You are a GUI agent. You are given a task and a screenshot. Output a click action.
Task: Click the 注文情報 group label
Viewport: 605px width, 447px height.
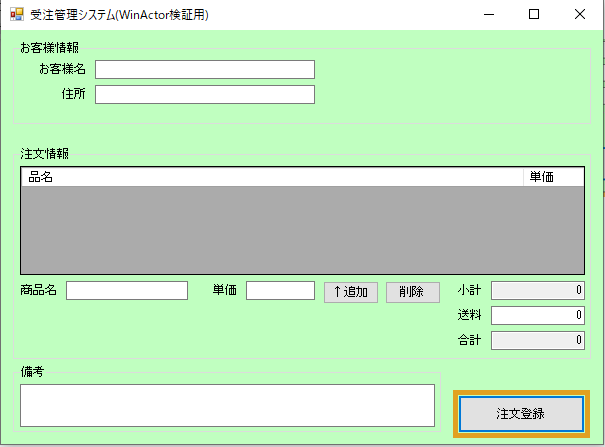click(45, 154)
